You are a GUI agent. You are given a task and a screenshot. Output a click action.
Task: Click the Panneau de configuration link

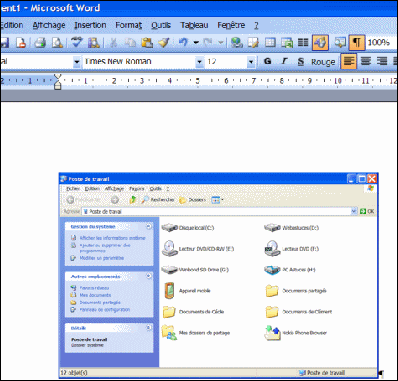105,310
